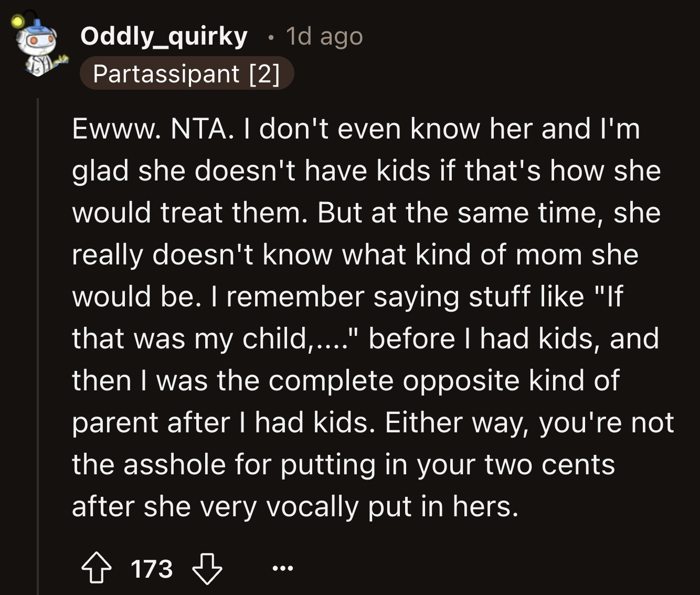Click the words "would treat them"
The width and height of the screenshot is (700, 595).
[x=189, y=212]
